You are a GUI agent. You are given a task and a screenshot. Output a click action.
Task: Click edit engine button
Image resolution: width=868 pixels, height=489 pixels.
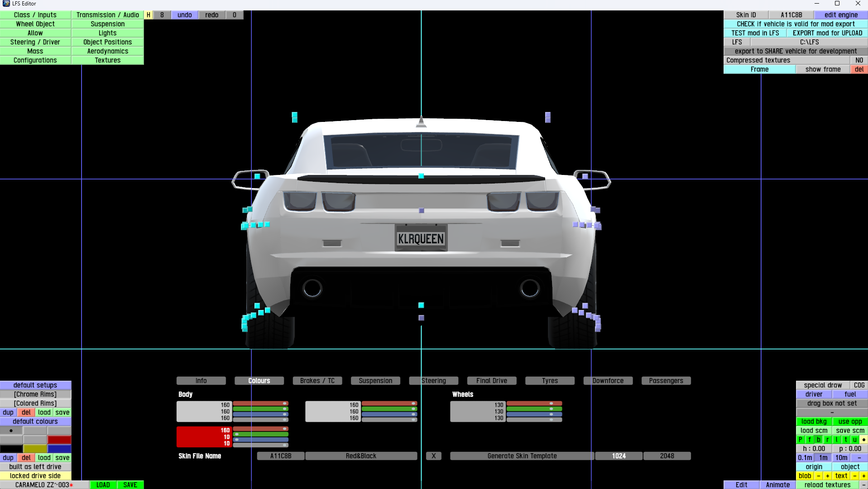[841, 15]
